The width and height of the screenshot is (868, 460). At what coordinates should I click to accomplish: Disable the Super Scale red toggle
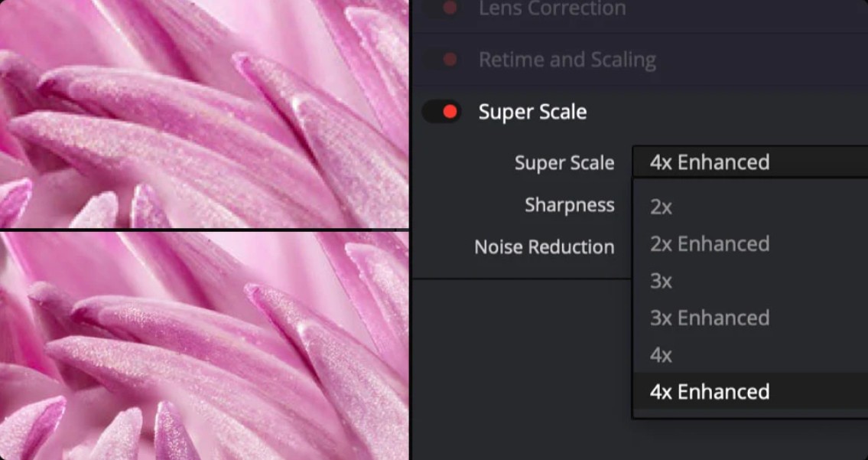[x=443, y=112]
